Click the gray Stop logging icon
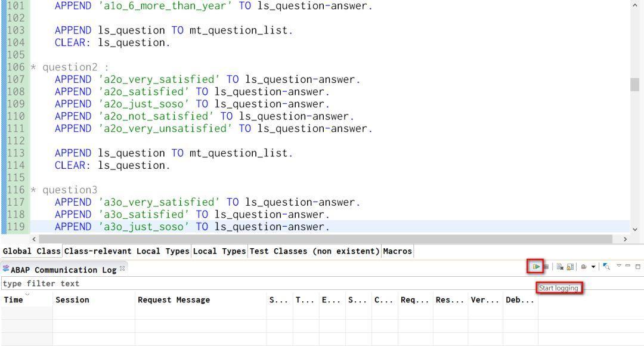Screen dimensions: 644x346 (x=546, y=267)
